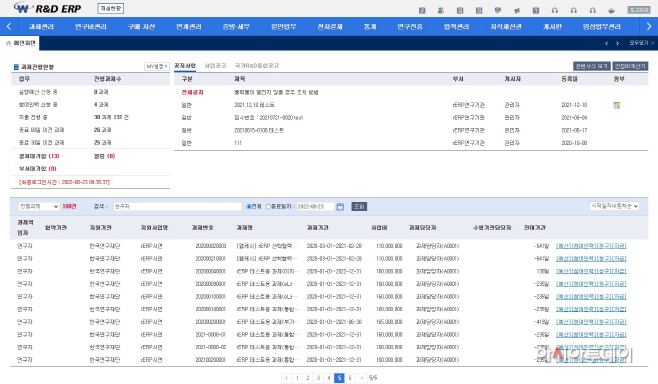Click the search text input field

tap(178, 206)
